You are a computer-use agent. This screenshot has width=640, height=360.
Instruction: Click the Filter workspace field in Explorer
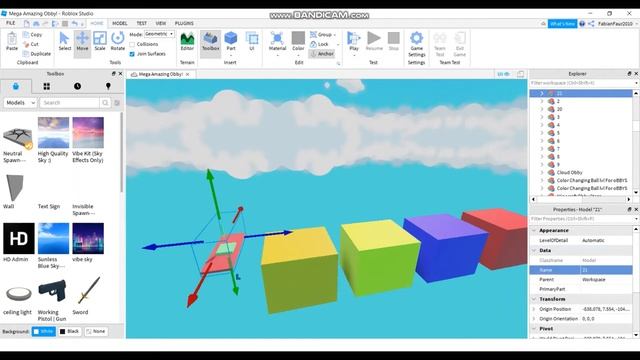581,83
